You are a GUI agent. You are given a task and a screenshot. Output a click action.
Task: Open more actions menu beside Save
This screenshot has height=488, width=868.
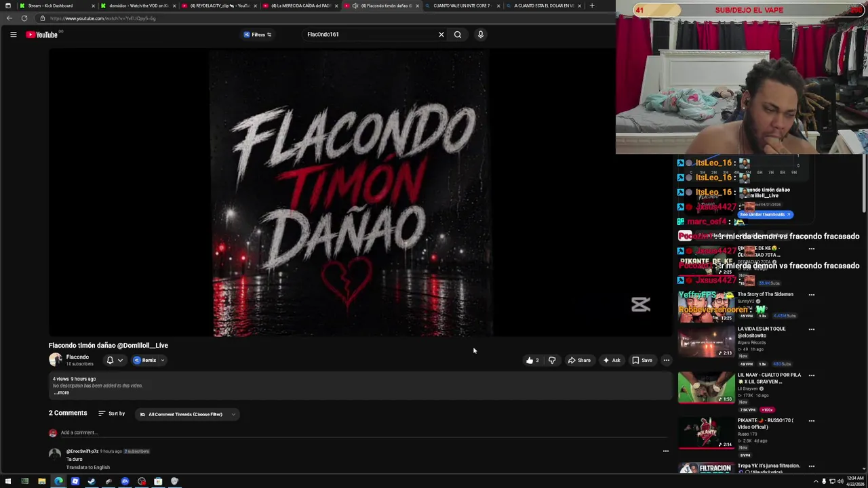[x=667, y=360]
